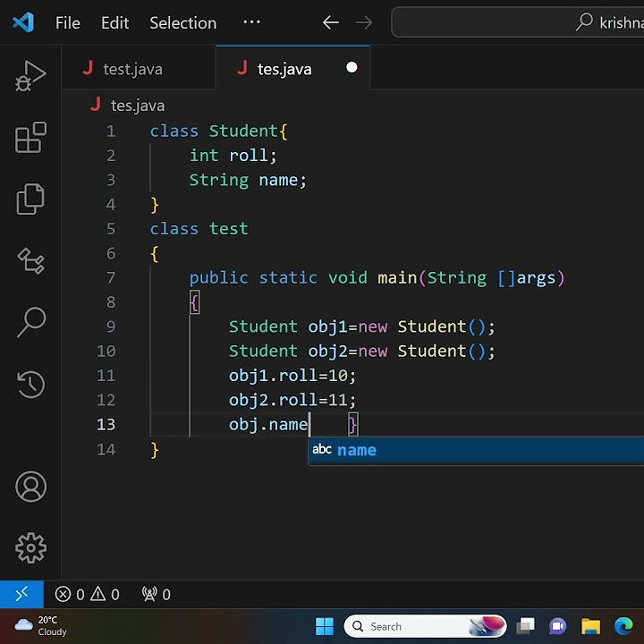Click 'test' class name on line 5

[229, 229]
